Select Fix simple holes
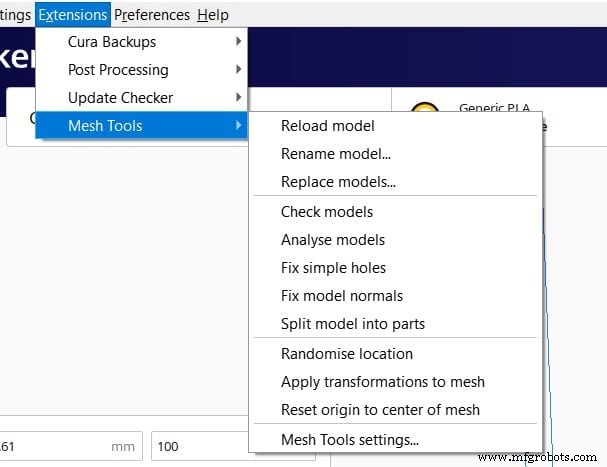The width and height of the screenshot is (607, 467). [x=333, y=268]
